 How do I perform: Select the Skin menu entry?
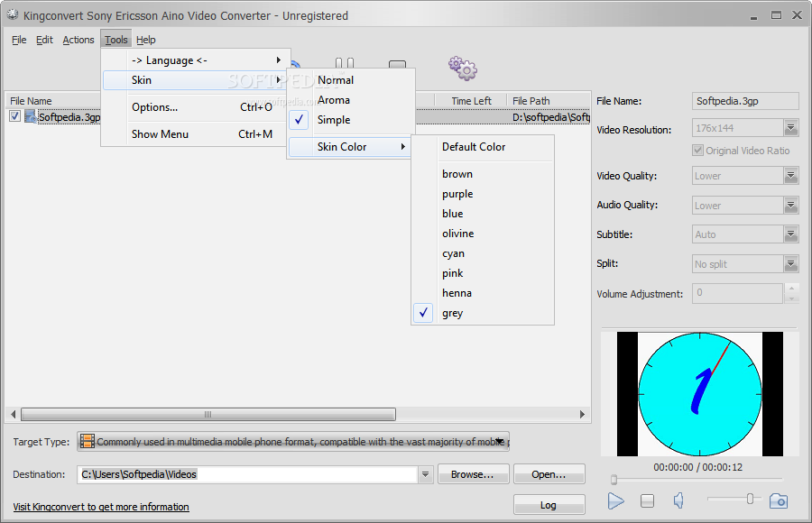coord(196,79)
